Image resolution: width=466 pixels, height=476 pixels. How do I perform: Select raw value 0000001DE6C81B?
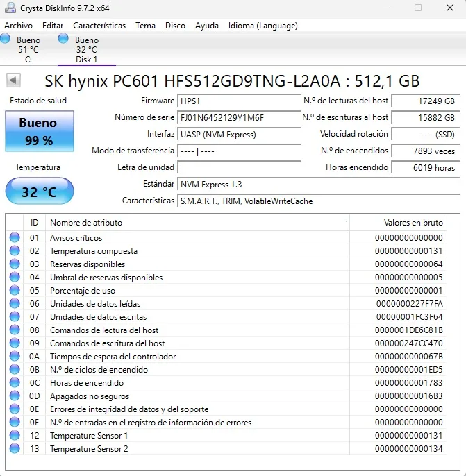pos(408,330)
